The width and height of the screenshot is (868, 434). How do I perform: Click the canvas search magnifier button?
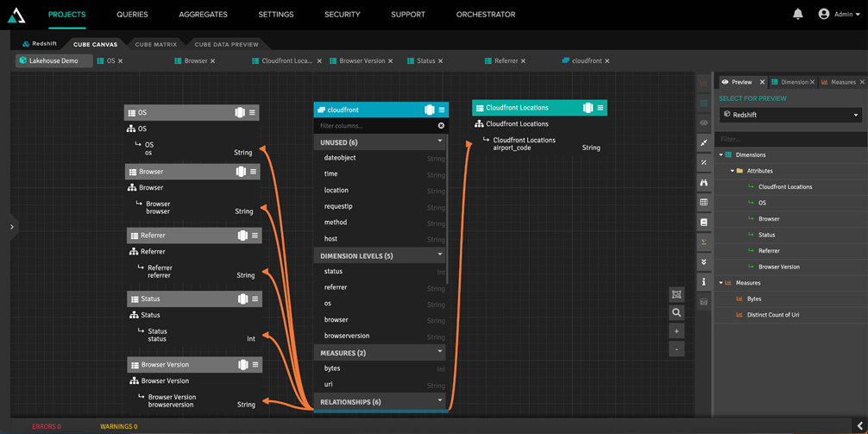pos(676,312)
